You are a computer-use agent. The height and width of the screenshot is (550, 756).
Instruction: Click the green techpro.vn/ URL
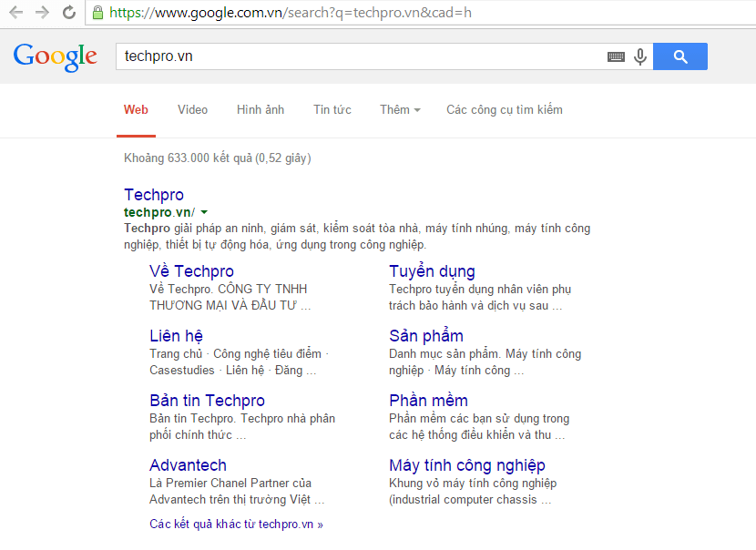pos(159,212)
